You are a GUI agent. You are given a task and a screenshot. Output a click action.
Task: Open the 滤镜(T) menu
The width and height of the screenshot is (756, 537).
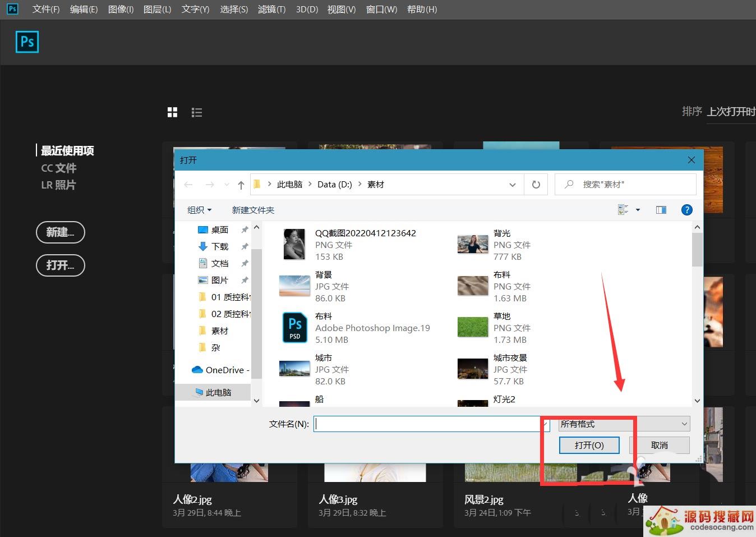(271, 10)
